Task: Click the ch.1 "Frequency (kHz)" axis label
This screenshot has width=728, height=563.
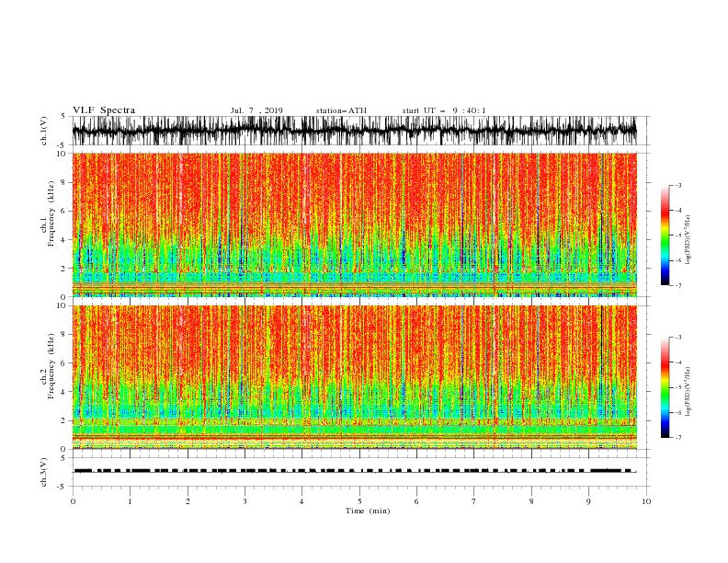Action: click(x=51, y=214)
